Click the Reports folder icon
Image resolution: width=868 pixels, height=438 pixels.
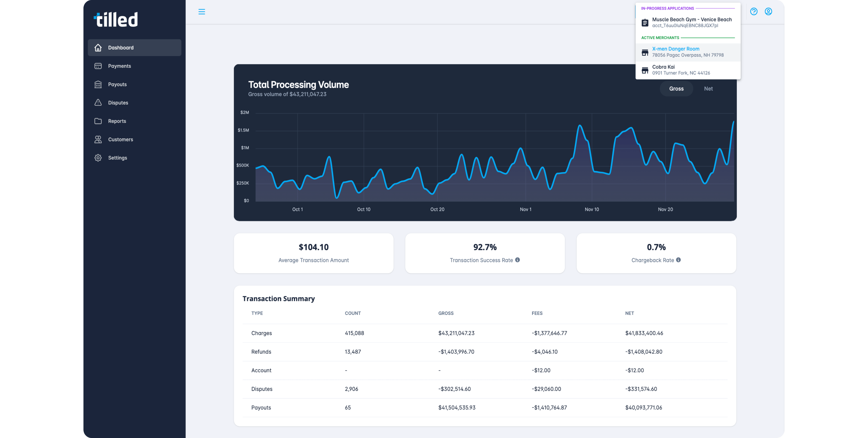pyautogui.click(x=98, y=121)
